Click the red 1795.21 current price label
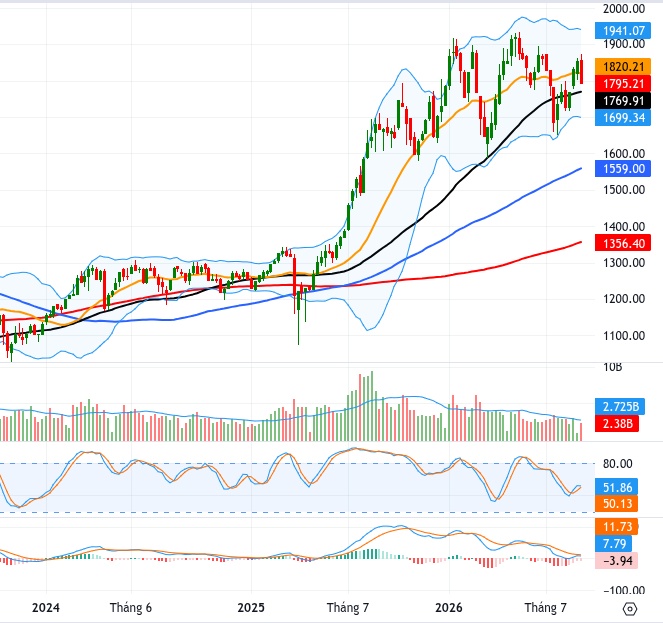This screenshot has height=623, width=663. tap(622, 83)
